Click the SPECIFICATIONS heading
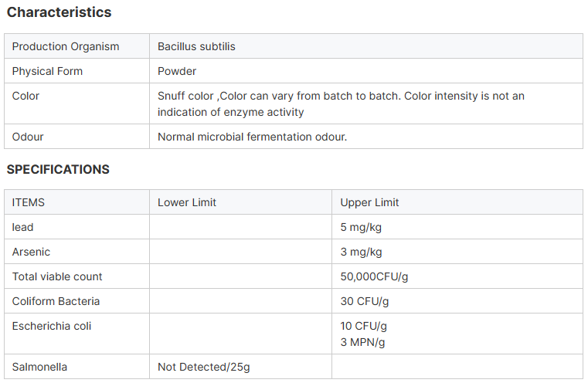This screenshot has width=588, height=383. pos(58,169)
